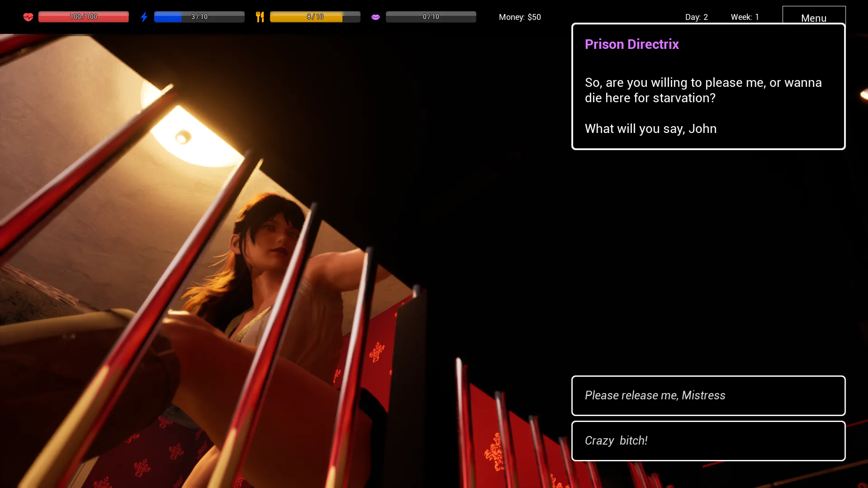Click the 'So, are you willing to please me' dialogue line
Image resolution: width=868 pixels, height=488 pixels.
(703, 90)
